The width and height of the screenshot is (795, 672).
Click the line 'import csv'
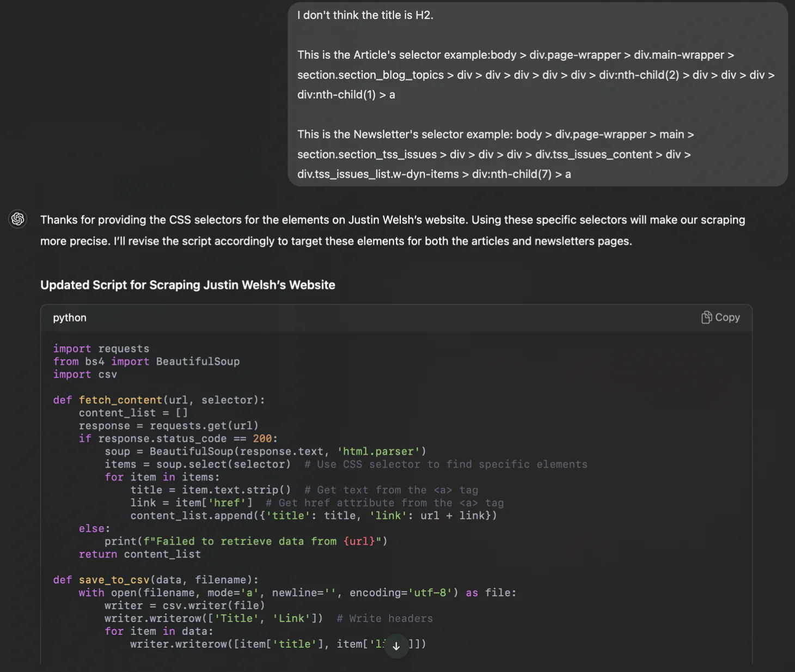click(85, 375)
